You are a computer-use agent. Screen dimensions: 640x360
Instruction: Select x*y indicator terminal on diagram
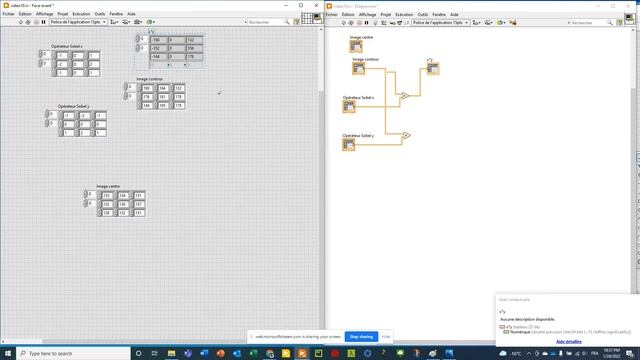433,69
